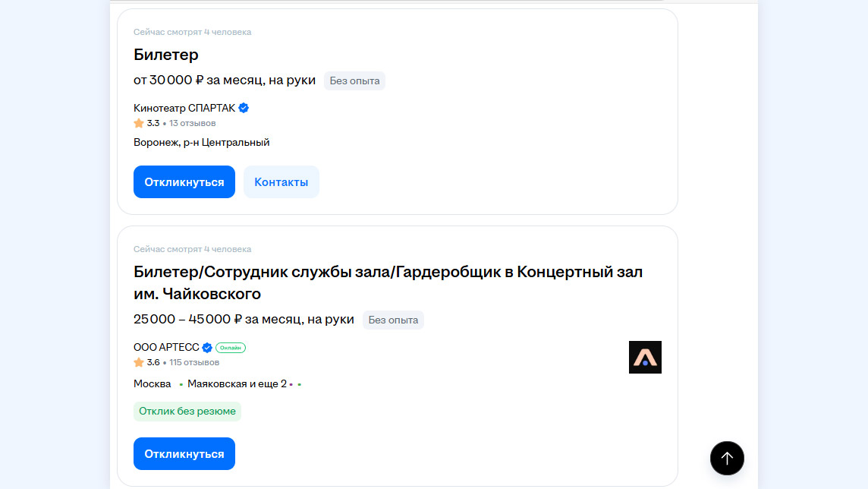Click Откликнуться for Концертный зал vacancy
Screen dimensions: 868x489
click(184, 453)
